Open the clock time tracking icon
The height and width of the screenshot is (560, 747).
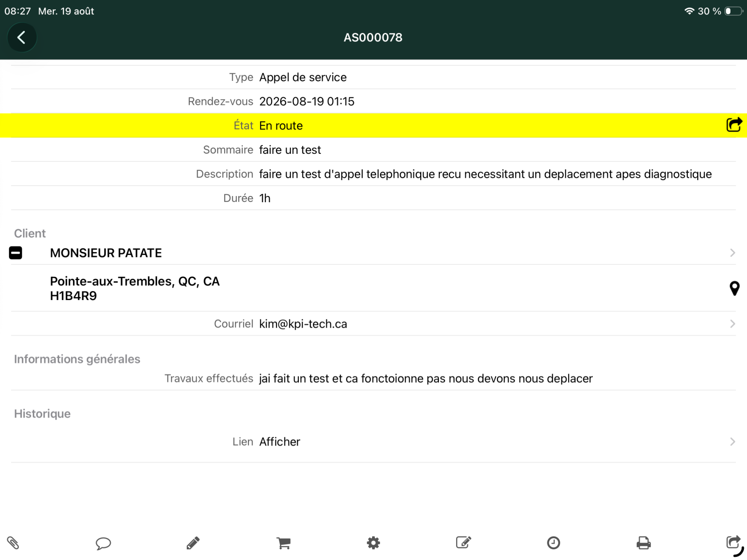point(554,543)
